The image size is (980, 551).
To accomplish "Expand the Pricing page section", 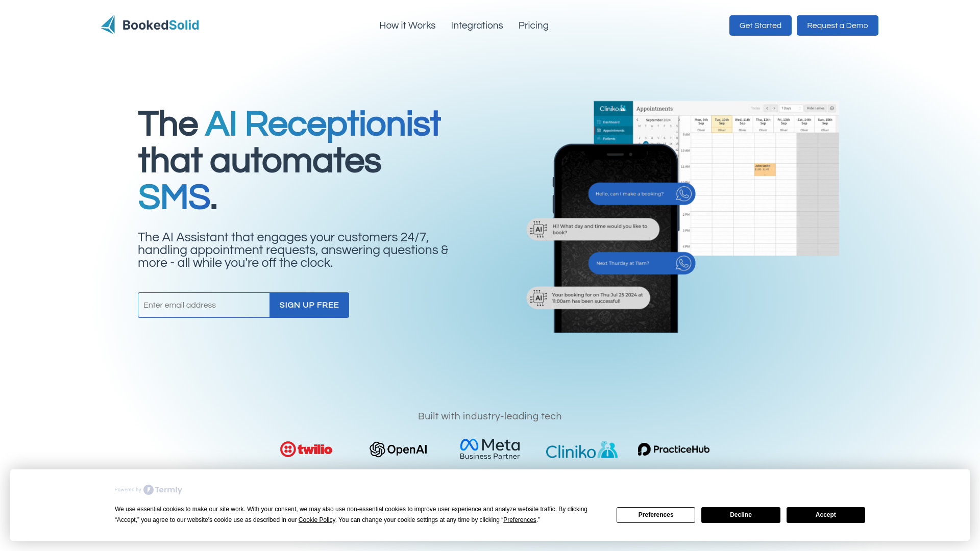I will (533, 26).
